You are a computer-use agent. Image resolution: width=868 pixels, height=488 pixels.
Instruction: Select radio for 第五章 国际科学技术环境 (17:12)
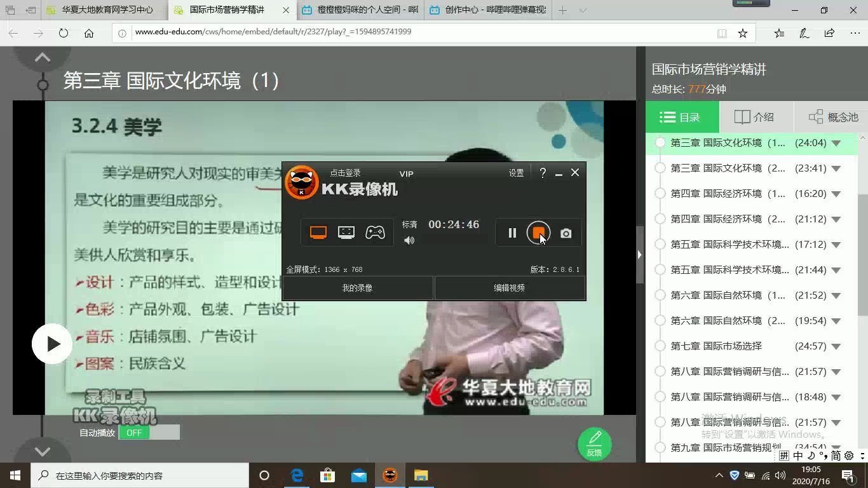coord(660,244)
